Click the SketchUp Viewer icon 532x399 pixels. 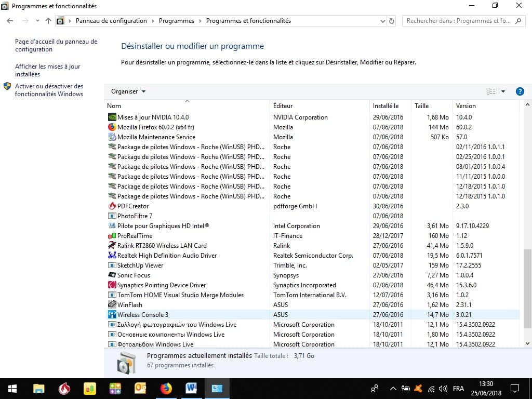click(x=112, y=265)
